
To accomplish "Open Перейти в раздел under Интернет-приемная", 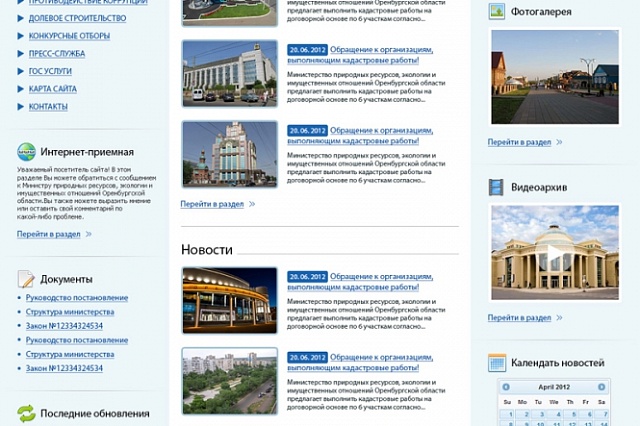I will [x=49, y=234].
